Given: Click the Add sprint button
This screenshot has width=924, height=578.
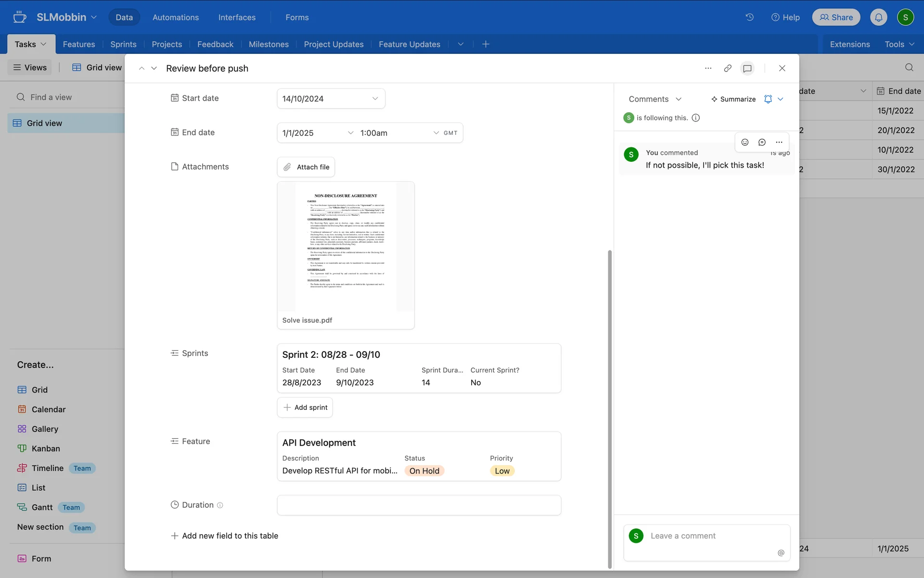Looking at the screenshot, I should coord(305,407).
